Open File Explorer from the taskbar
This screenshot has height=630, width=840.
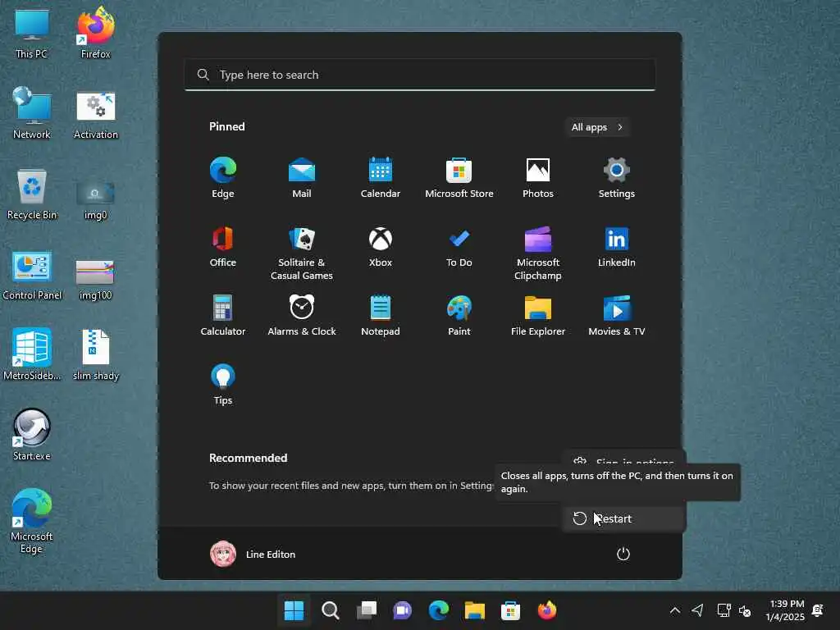click(x=475, y=610)
